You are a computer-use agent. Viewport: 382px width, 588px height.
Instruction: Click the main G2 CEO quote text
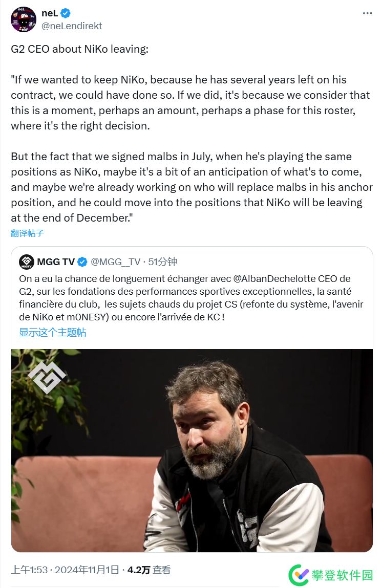tap(189, 148)
